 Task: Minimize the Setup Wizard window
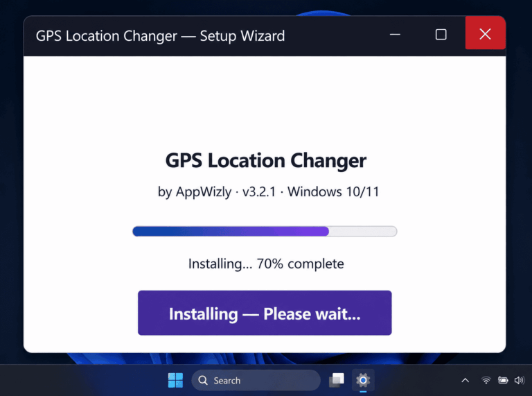395,34
